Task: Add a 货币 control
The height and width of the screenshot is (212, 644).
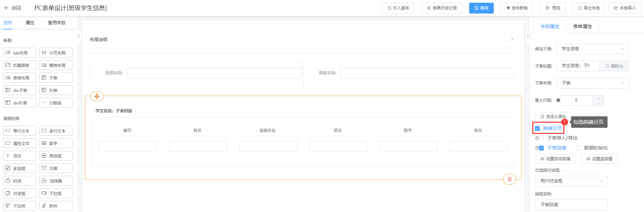Action: [x=20, y=156]
